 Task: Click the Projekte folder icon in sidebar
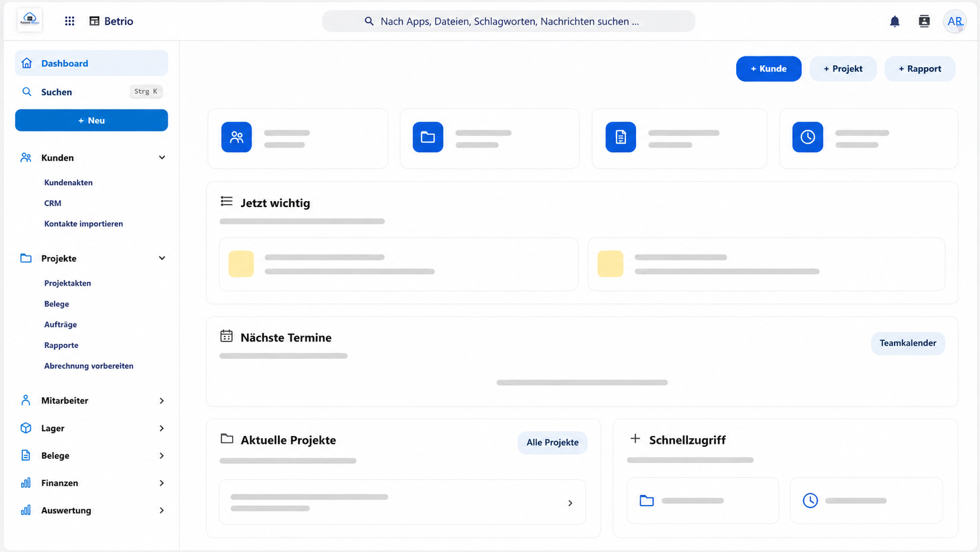[x=26, y=259]
